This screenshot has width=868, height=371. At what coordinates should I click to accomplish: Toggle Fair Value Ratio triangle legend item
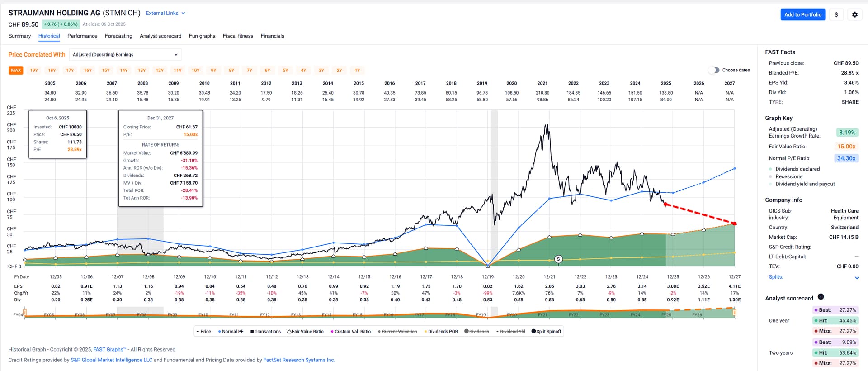click(305, 332)
